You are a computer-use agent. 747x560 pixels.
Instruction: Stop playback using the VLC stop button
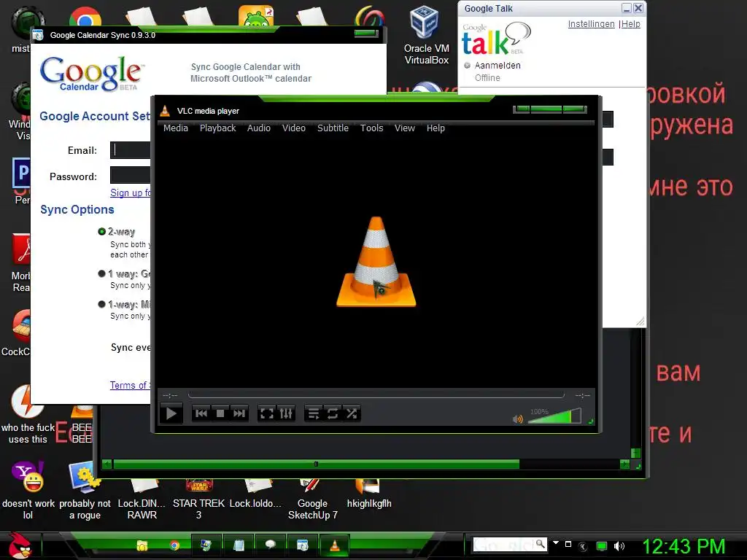(x=220, y=413)
